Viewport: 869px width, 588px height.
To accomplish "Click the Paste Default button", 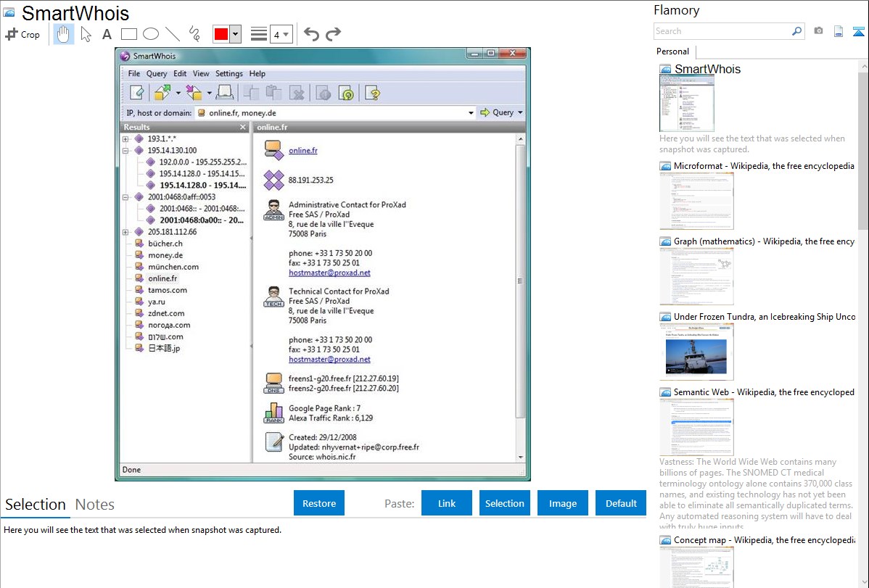I will (621, 503).
